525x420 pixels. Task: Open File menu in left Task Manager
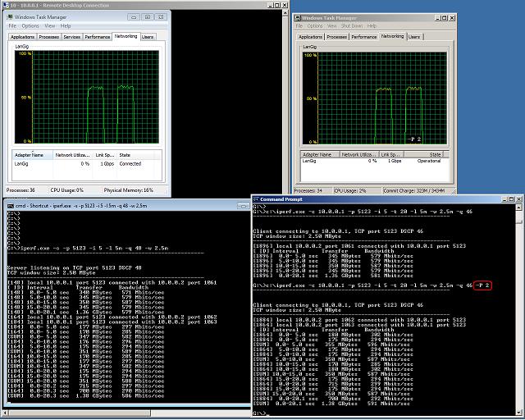coord(12,25)
